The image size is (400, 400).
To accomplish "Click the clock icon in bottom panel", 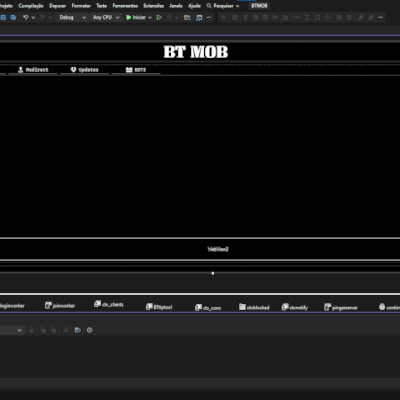I will click(89, 330).
